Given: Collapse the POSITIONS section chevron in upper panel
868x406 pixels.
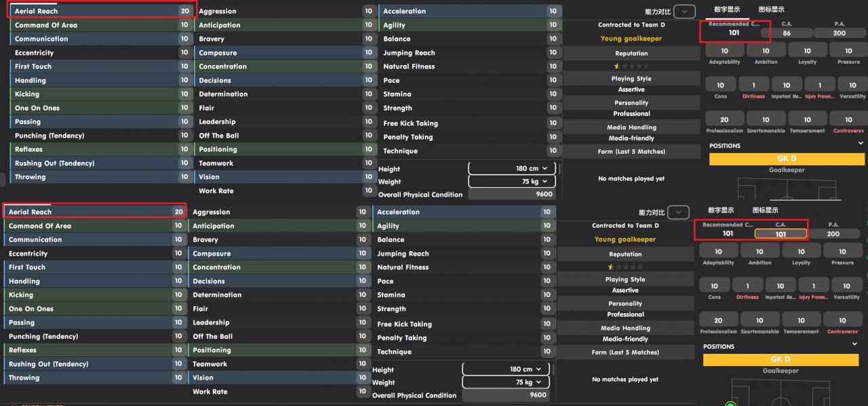Looking at the screenshot, I should point(861,144).
